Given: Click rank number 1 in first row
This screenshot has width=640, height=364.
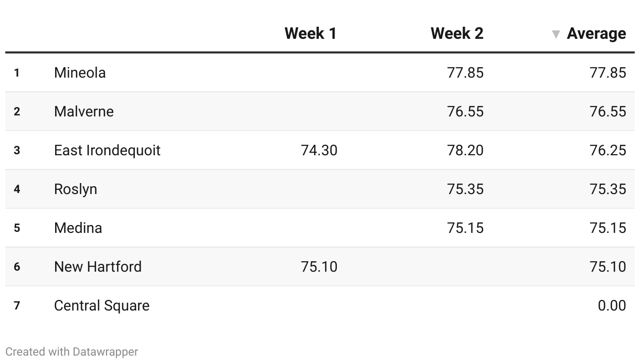Looking at the screenshot, I should coord(17,72).
